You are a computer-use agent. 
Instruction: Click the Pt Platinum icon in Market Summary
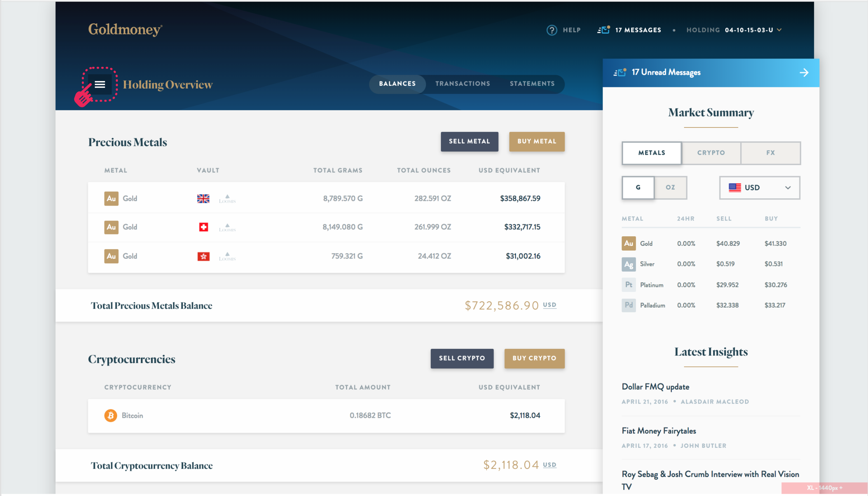tap(629, 285)
